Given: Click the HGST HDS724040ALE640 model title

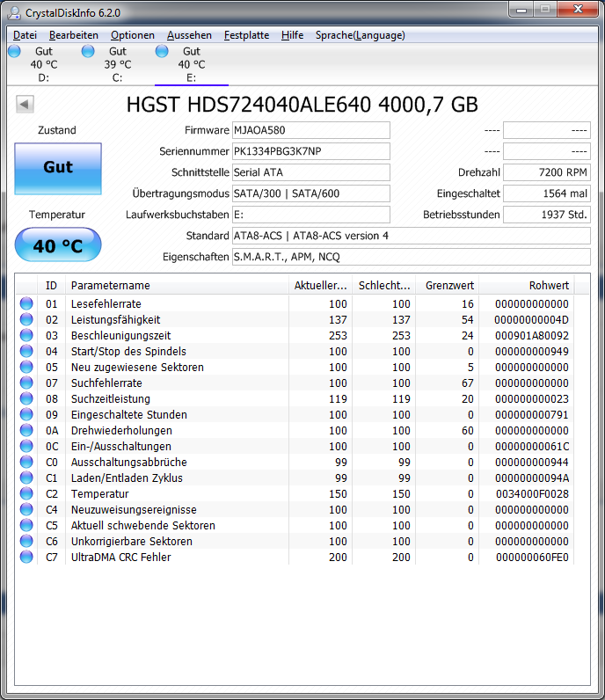Looking at the screenshot, I should [x=302, y=105].
